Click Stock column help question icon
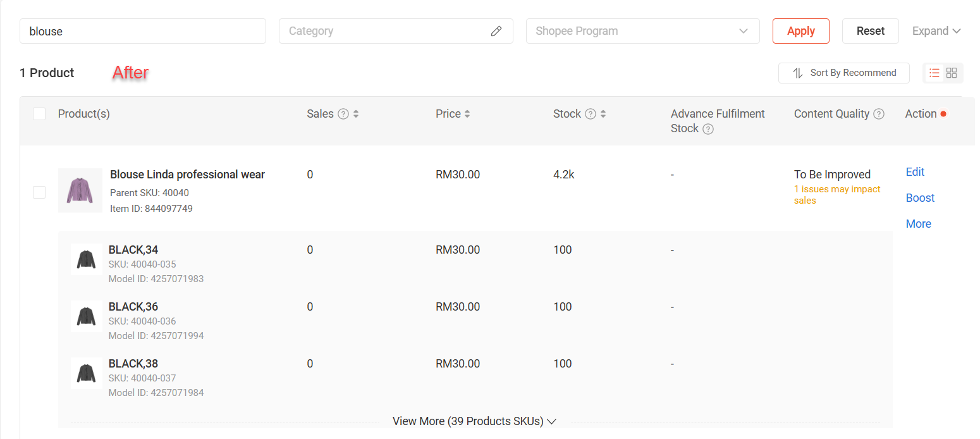The image size is (980, 439). click(591, 114)
